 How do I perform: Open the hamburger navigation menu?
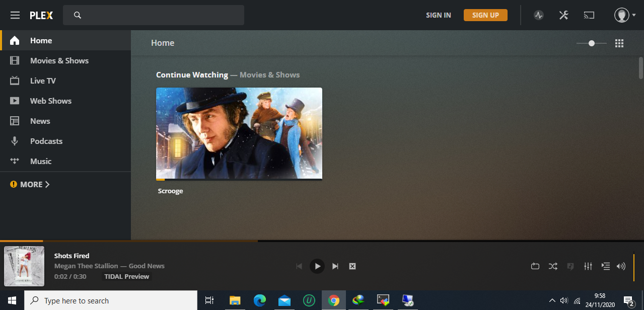coord(15,15)
